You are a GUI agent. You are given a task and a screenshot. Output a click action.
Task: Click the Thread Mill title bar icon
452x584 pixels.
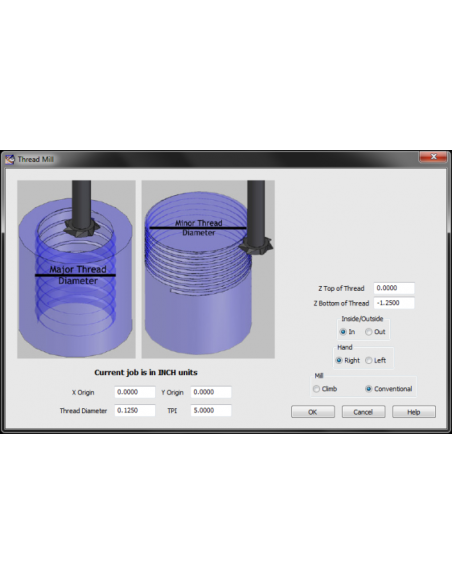[x=10, y=159]
